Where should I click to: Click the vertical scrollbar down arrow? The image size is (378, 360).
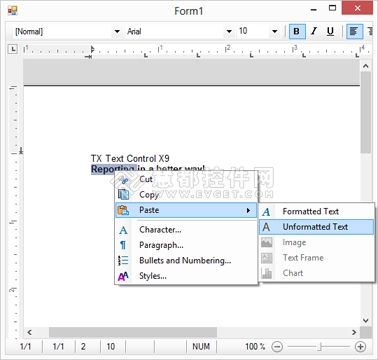pyautogui.click(x=366, y=321)
